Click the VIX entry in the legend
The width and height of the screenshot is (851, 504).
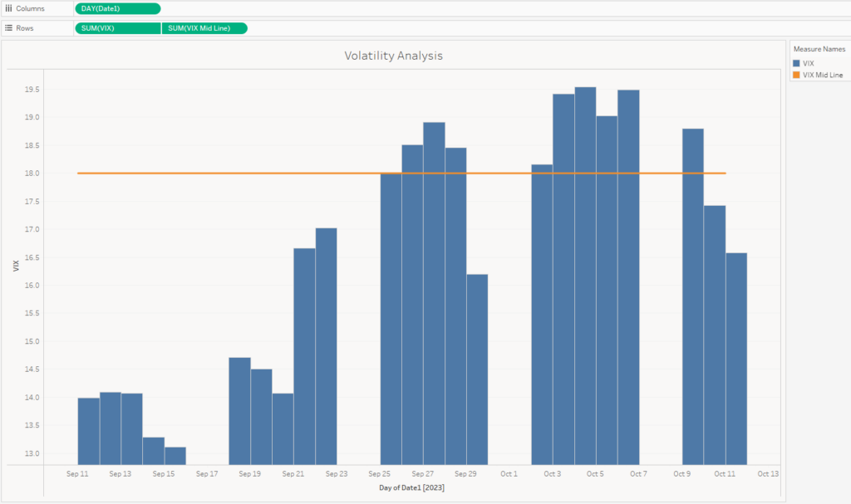pos(808,62)
